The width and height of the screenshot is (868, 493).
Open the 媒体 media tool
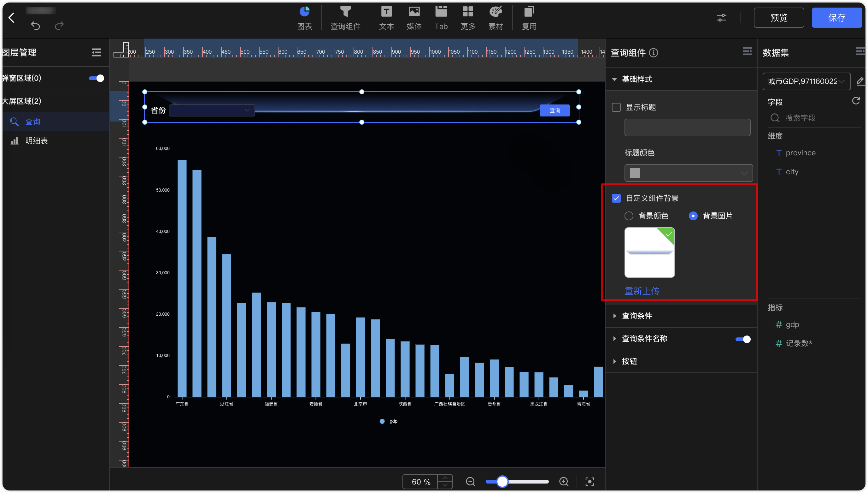click(414, 18)
